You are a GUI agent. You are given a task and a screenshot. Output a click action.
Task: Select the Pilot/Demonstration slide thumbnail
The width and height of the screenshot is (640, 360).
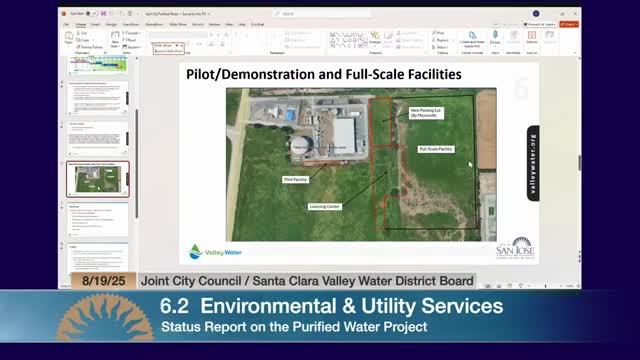pyautogui.click(x=98, y=179)
